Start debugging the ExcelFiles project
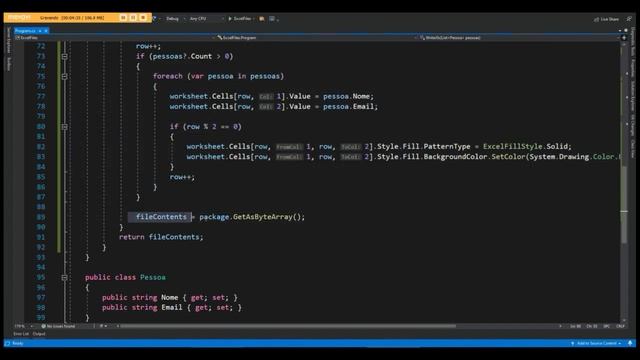Viewport: 640px width, 360px height. (240, 19)
